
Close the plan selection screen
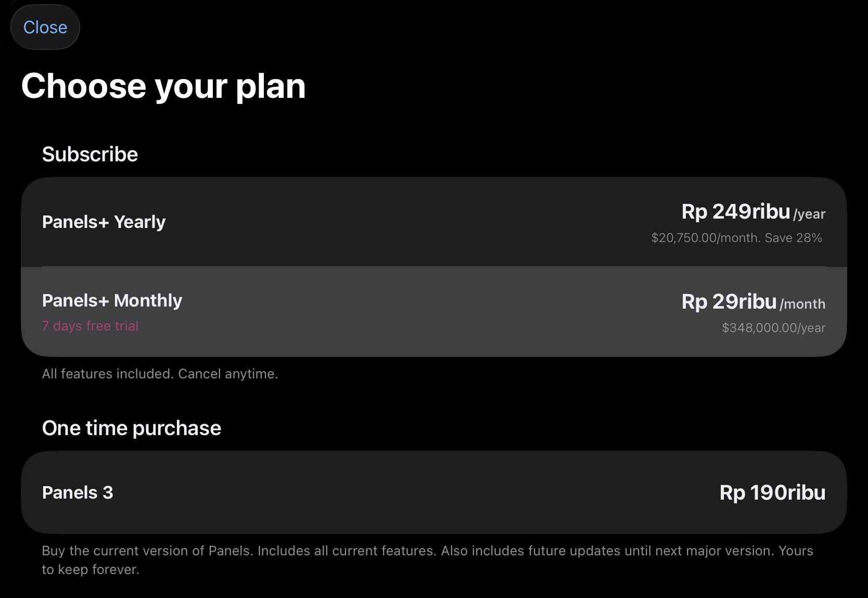pos(45,27)
